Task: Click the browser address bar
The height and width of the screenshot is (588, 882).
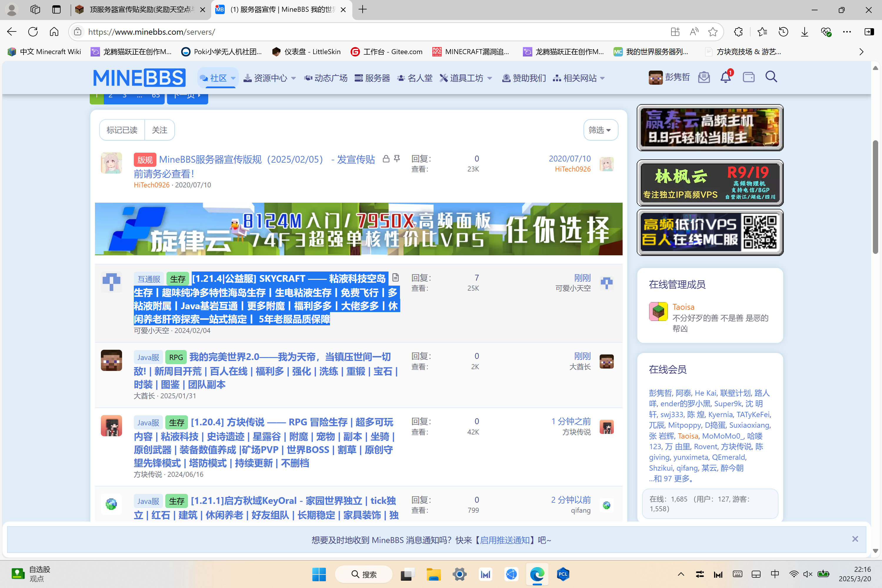Action: pyautogui.click(x=375, y=32)
